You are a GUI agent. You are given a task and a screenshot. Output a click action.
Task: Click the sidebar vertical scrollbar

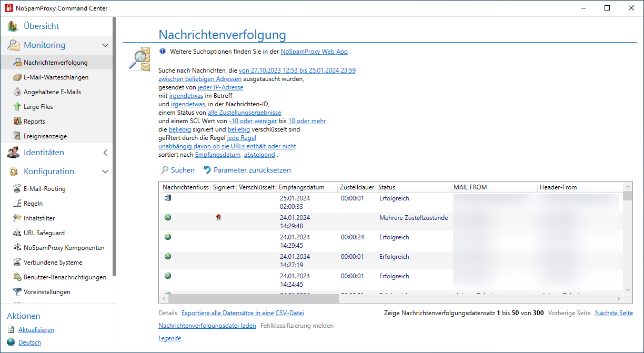click(114, 146)
